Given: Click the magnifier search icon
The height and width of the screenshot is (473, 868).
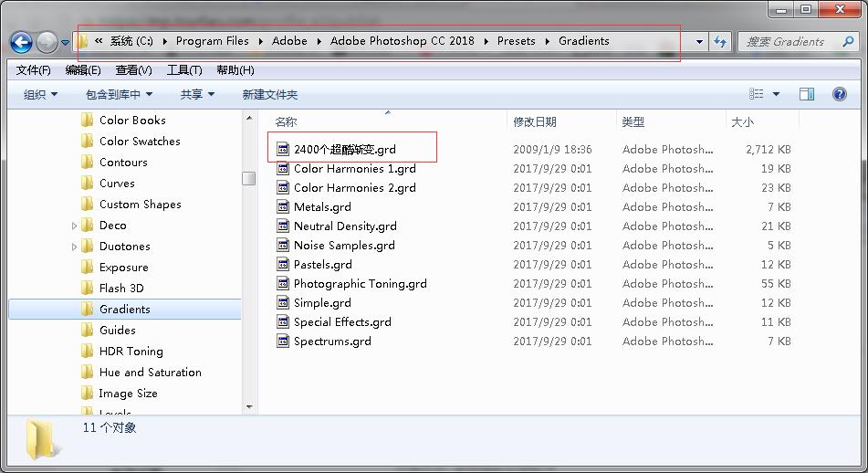Looking at the screenshot, I should click(848, 41).
